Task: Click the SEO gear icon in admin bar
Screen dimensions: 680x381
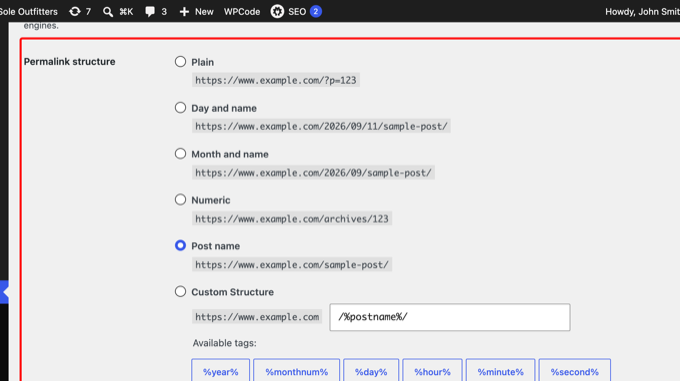Action: (277, 12)
